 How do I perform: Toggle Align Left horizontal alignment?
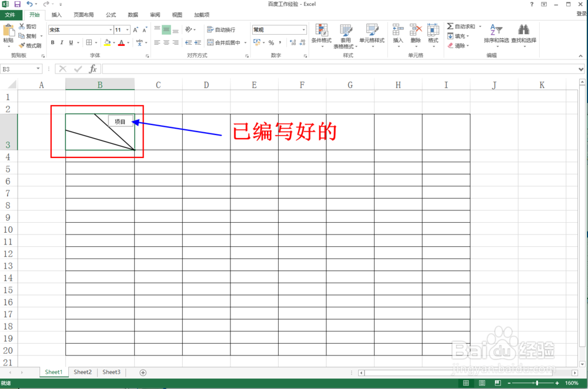click(157, 42)
